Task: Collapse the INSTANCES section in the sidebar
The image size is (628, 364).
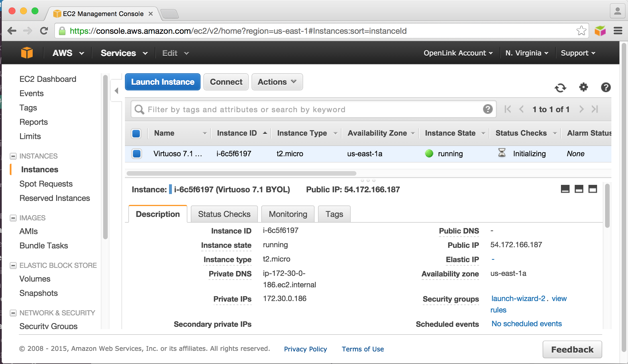Action: pyautogui.click(x=13, y=156)
